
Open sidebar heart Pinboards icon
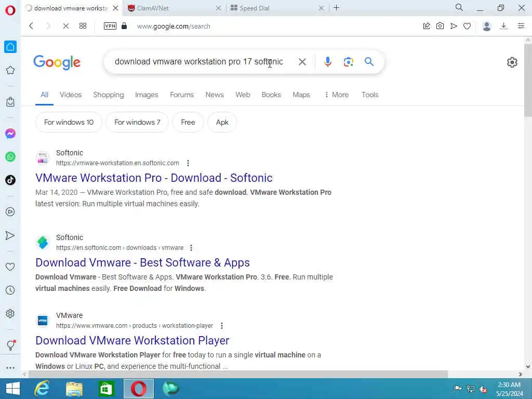pyautogui.click(x=10, y=267)
